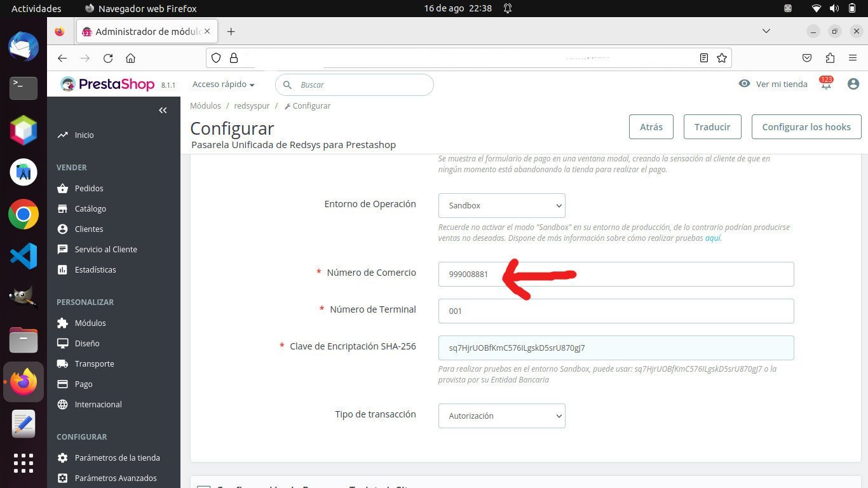
Task: Click Configurar los hooks button
Action: [x=806, y=126]
